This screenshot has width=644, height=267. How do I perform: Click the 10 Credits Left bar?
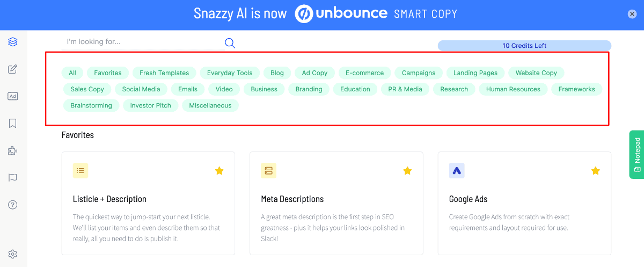[524, 46]
